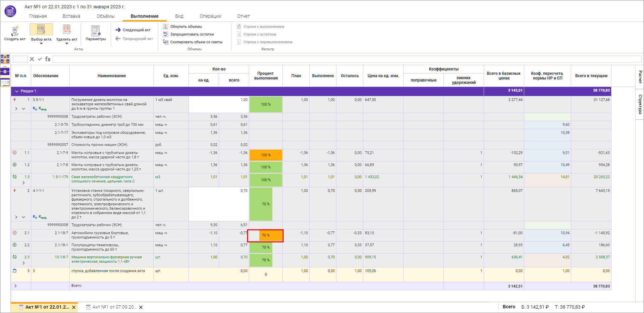
Task: Go to Следующий акт arrow
Action: (118, 30)
